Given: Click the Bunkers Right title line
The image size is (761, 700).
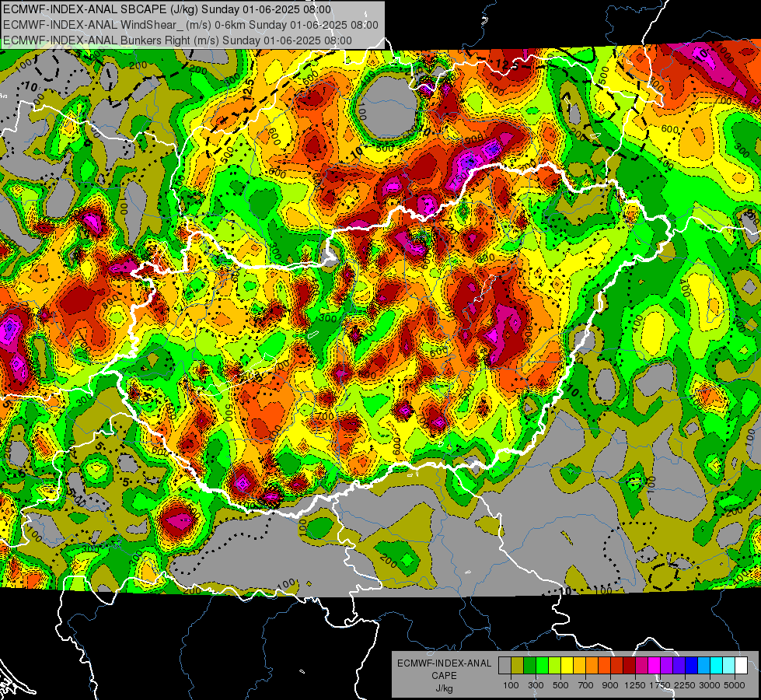Looking at the screenshot, I should pyautogui.click(x=177, y=40).
